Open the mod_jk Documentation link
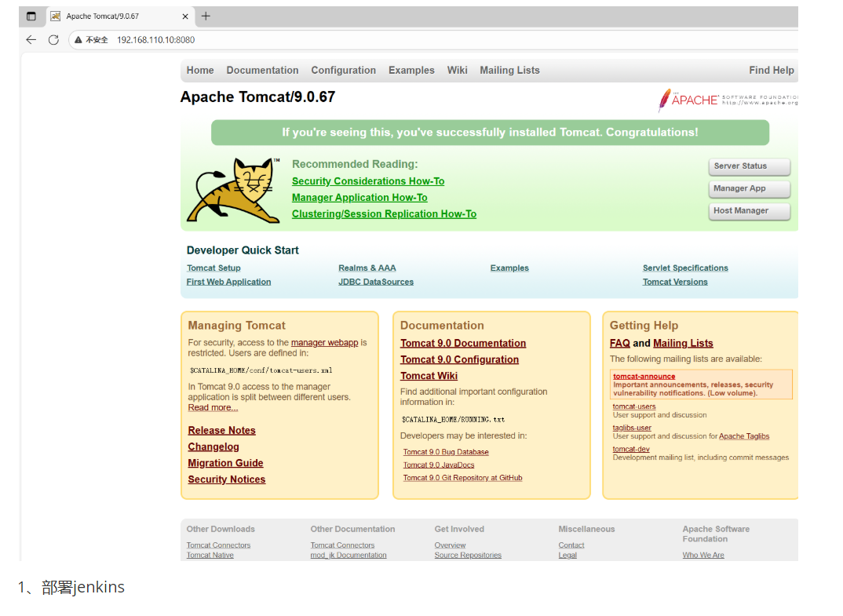Viewport: 843px width, 616px height. [349, 556]
